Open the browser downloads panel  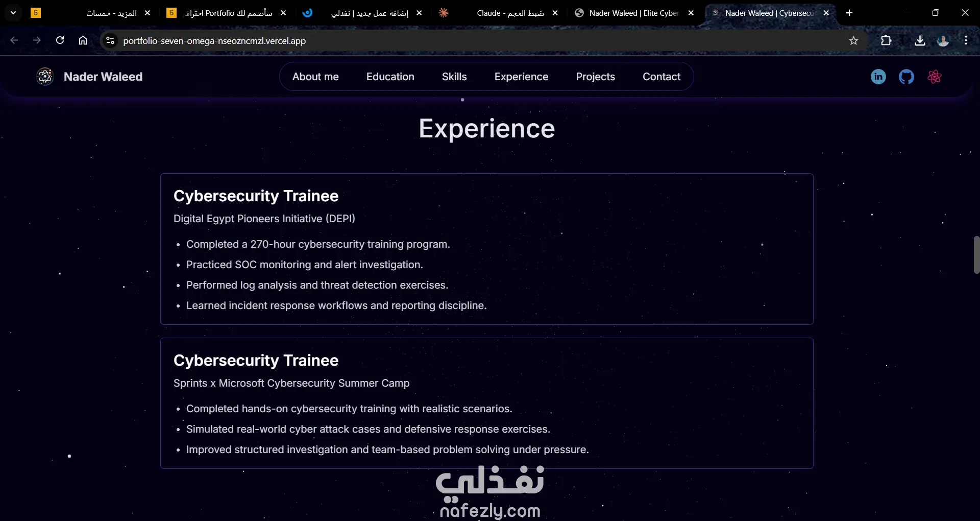tap(920, 40)
